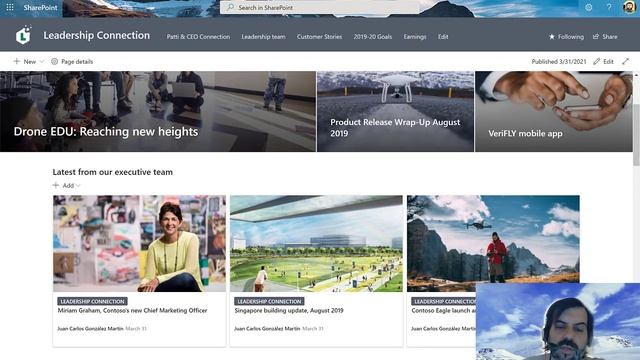640x360 pixels.
Task: Click the expand content arrows icon
Action: coord(625,62)
